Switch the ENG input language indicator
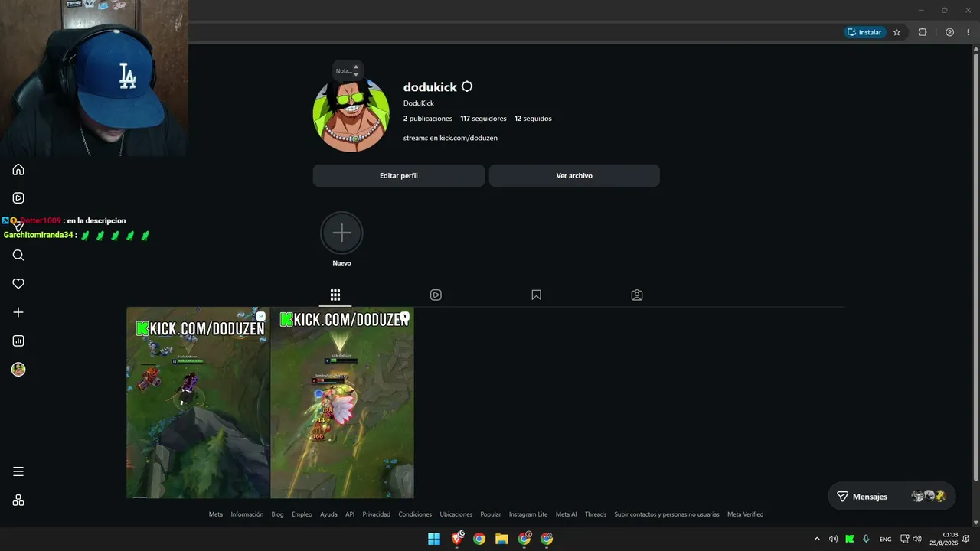 coord(885,539)
